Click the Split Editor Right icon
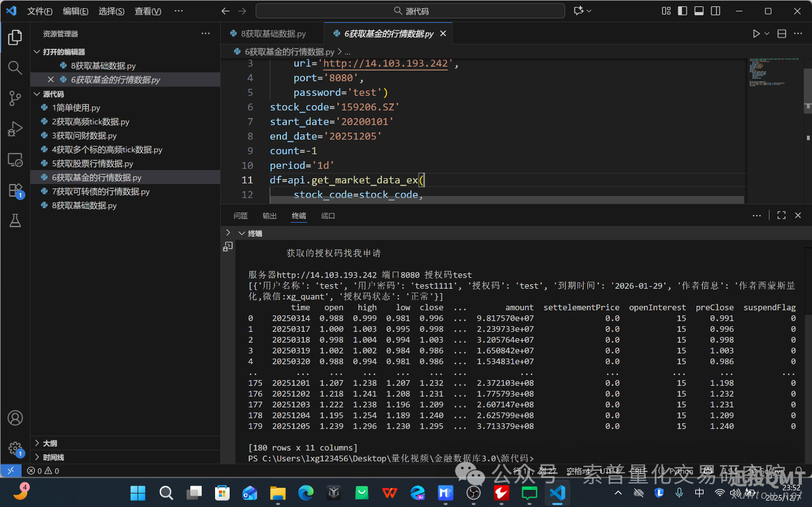Image resolution: width=812 pixels, height=507 pixels. pos(782,34)
